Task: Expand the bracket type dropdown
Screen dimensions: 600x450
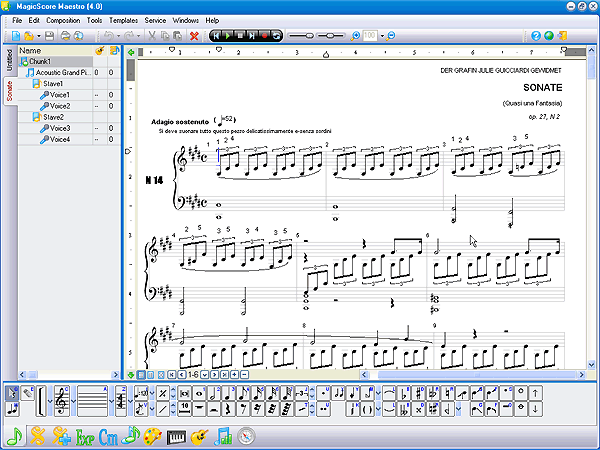Action: point(50,401)
